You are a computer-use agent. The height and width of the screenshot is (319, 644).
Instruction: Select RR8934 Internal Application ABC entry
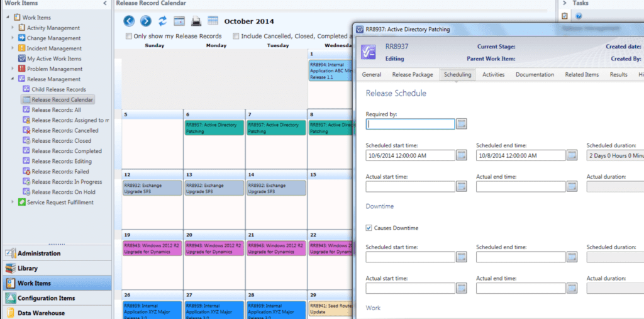coord(331,70)
